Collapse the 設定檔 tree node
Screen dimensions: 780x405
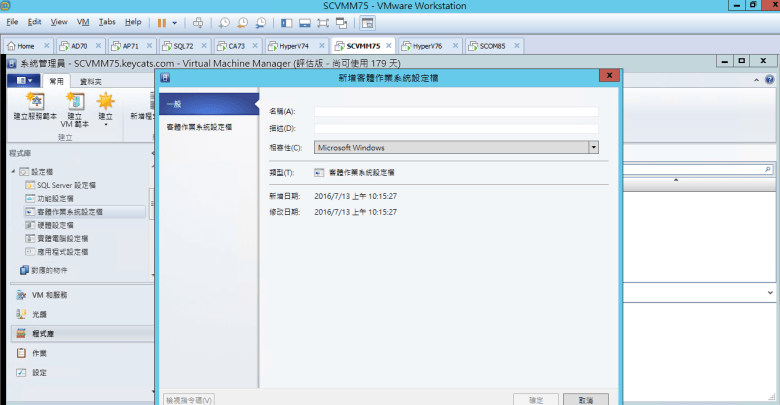click(13, 172)
